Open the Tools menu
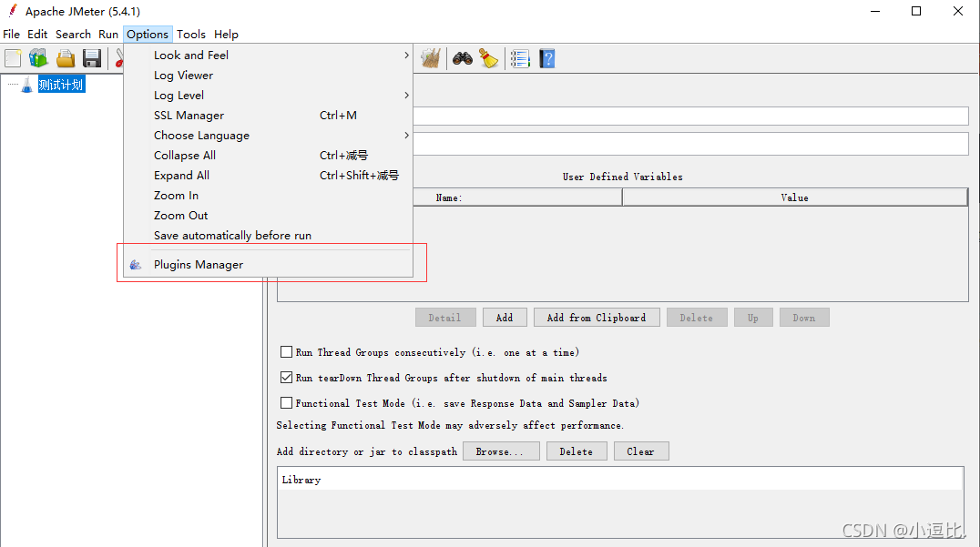 click(x=190, y=35)
